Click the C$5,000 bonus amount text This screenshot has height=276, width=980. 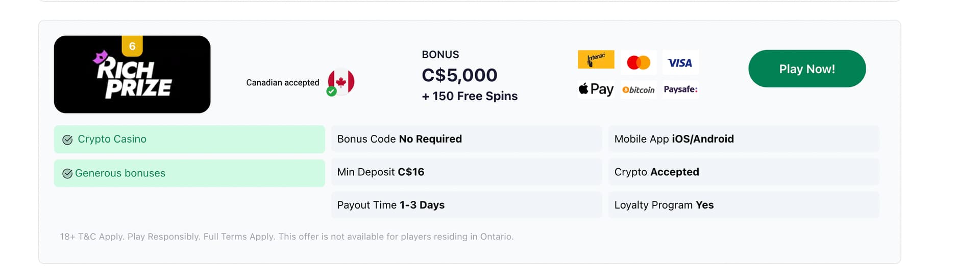click(x=459, y=75)
